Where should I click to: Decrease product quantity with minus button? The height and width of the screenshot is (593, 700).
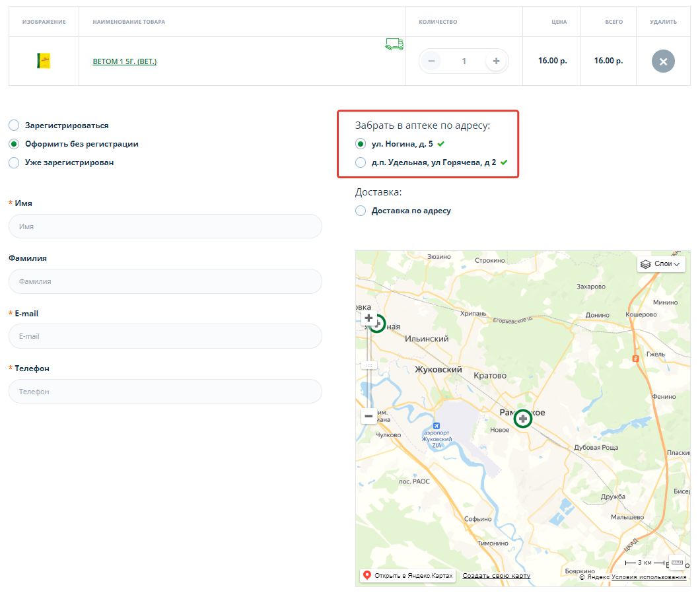[x=431, y=61]
